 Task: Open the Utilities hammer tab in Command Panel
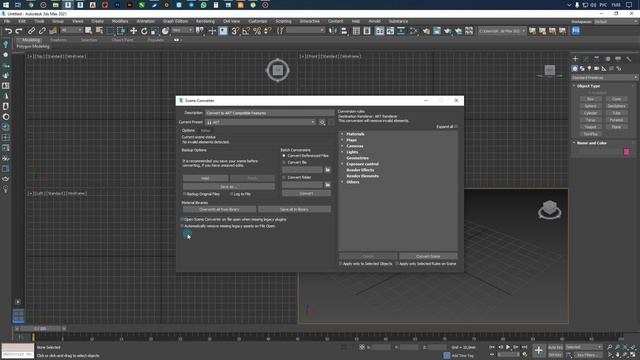pos(629,59)
